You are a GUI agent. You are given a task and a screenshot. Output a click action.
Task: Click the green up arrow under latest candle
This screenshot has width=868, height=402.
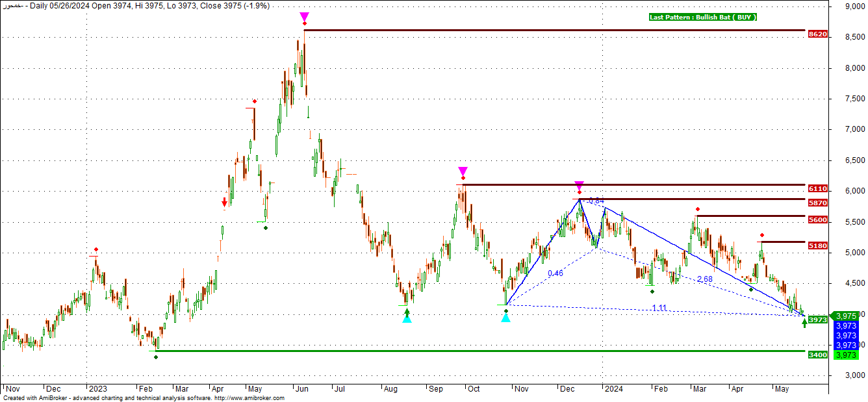(805, 323)
